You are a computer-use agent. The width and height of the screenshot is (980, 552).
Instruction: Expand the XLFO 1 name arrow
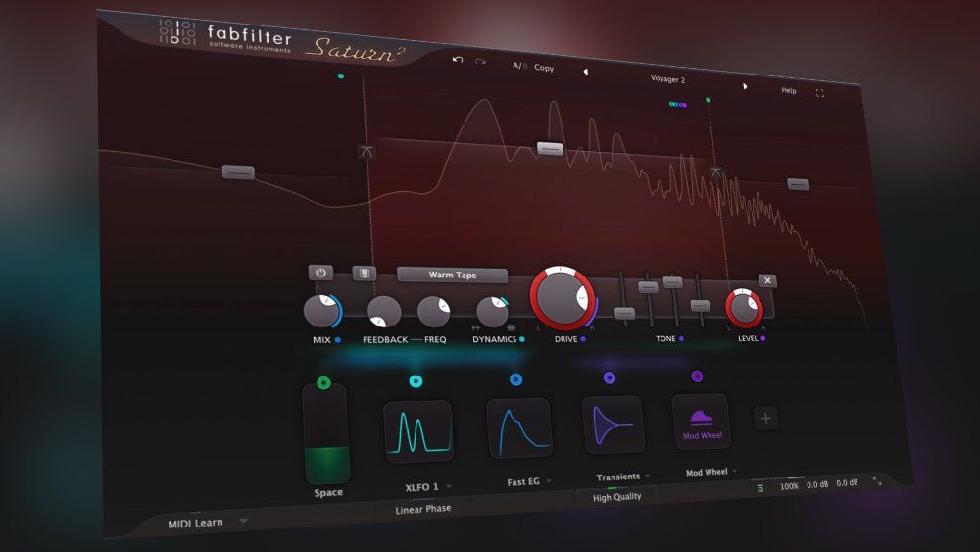pyautogui.click(x=449, y=486)
